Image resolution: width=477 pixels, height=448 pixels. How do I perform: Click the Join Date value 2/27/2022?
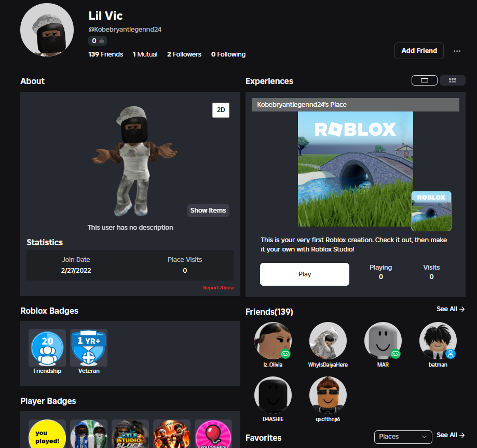(x=76, y=271)
